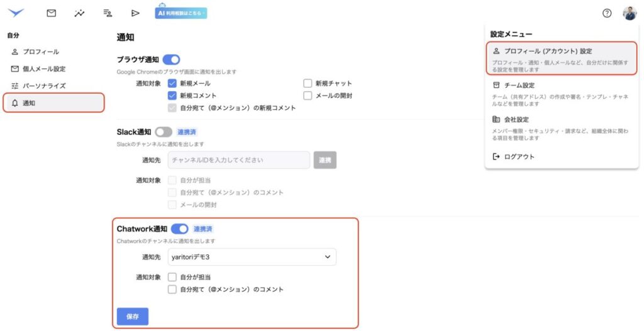The image size is (644, 331).
Task: Click the Slack チャンネルID input field
Action: (x=239, y=160)
